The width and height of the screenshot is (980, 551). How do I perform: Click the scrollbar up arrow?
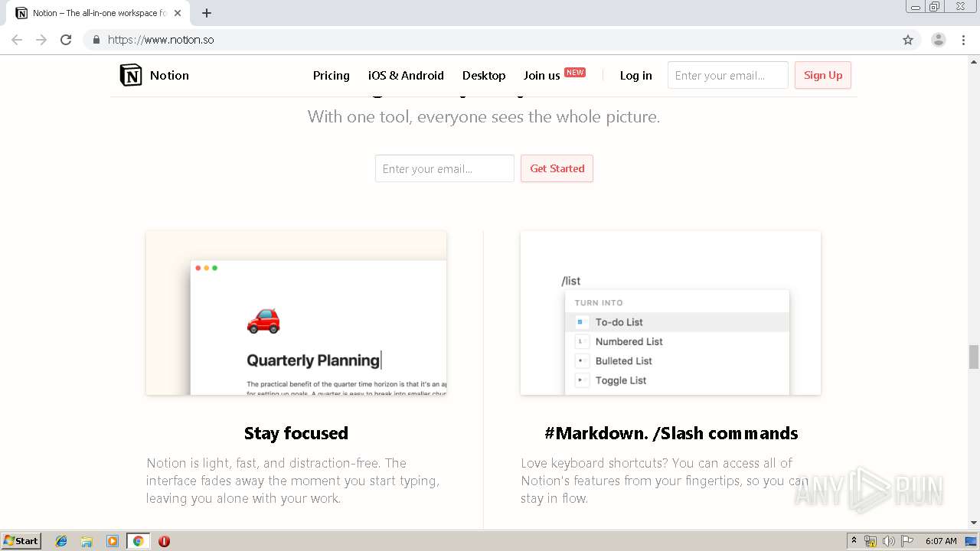(974, 60)
